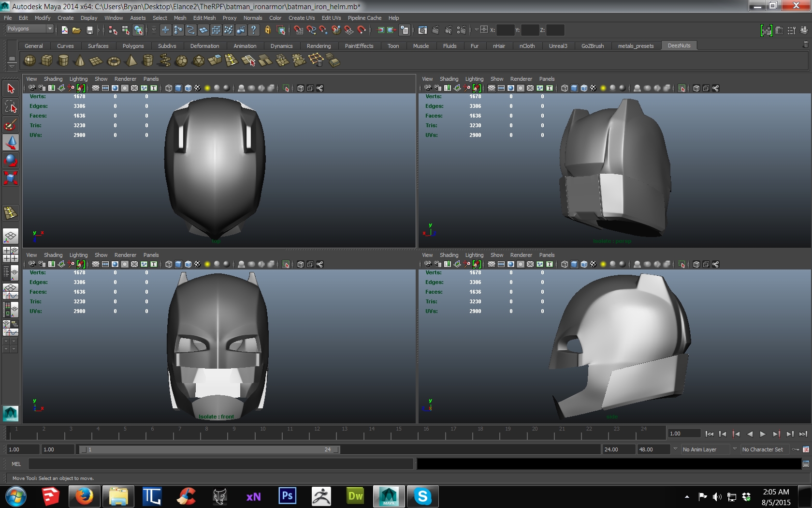Open the Show menu in side viewport

click(497, 255)
